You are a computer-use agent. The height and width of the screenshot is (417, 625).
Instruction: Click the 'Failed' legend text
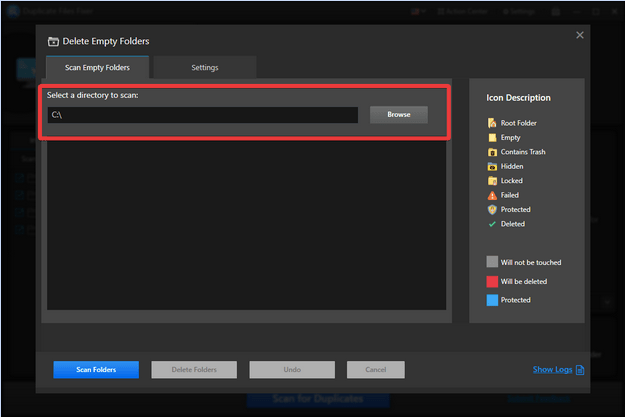click(509, 195)
